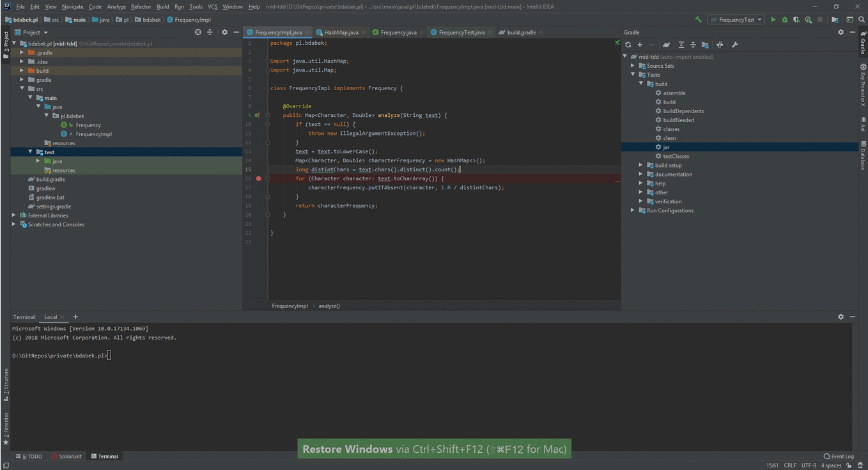Expand the build setup Gradle group
The image size is (868, 470).
point(641,165)
